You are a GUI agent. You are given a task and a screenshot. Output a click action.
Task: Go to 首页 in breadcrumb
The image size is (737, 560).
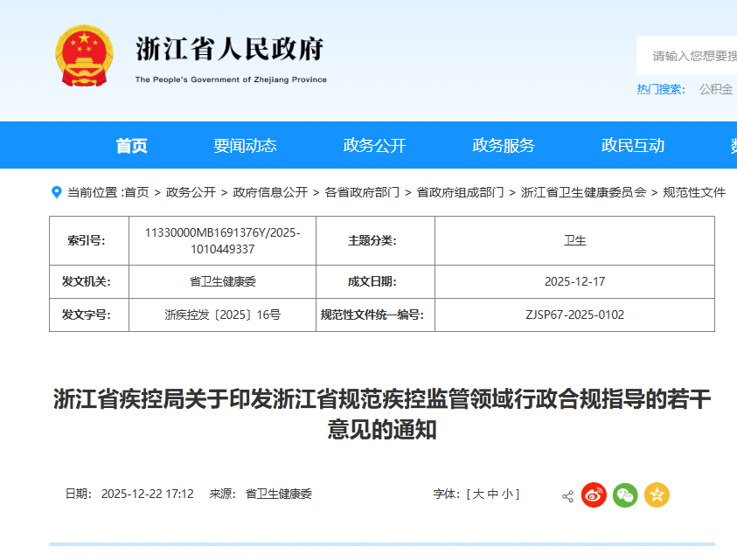(x=136, y=192)
